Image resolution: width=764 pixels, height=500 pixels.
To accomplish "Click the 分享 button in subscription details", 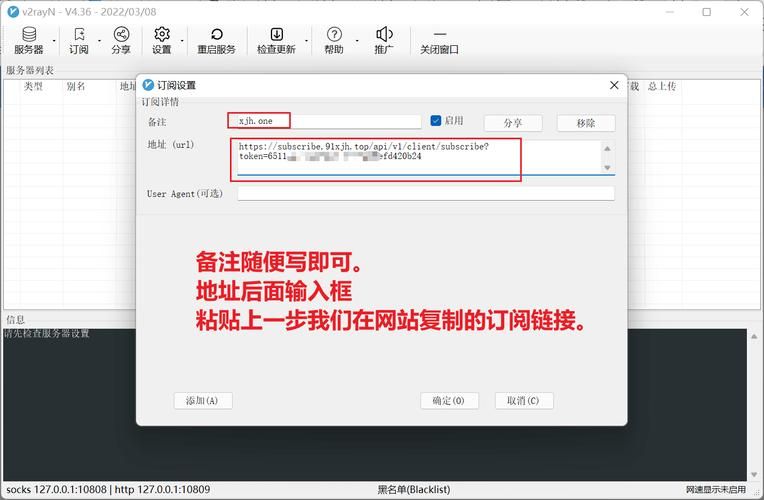I will pyautogui.click(x=513, y=123).
